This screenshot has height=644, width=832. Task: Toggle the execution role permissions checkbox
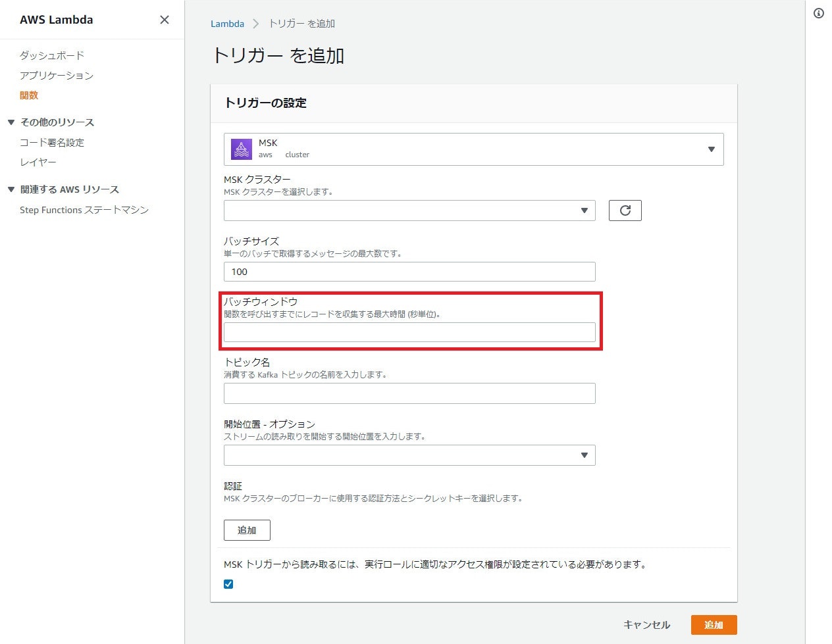228,584
